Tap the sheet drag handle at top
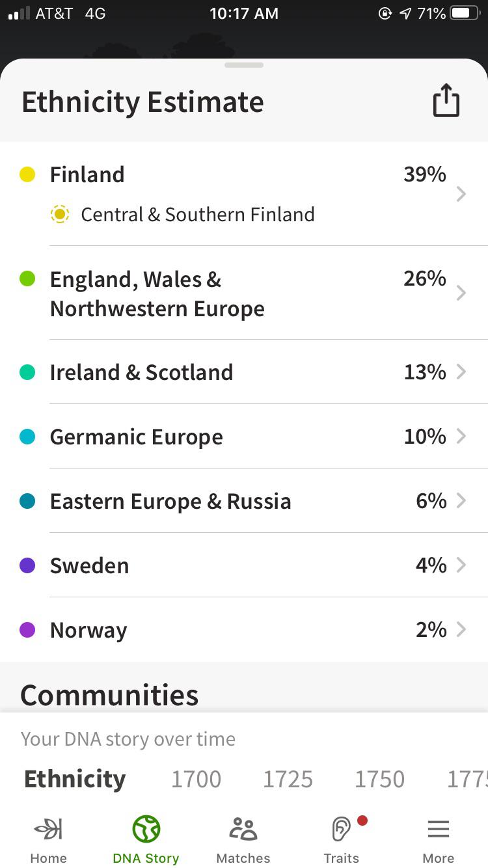This screenshot has width=488, height=868. click(244, 65)
